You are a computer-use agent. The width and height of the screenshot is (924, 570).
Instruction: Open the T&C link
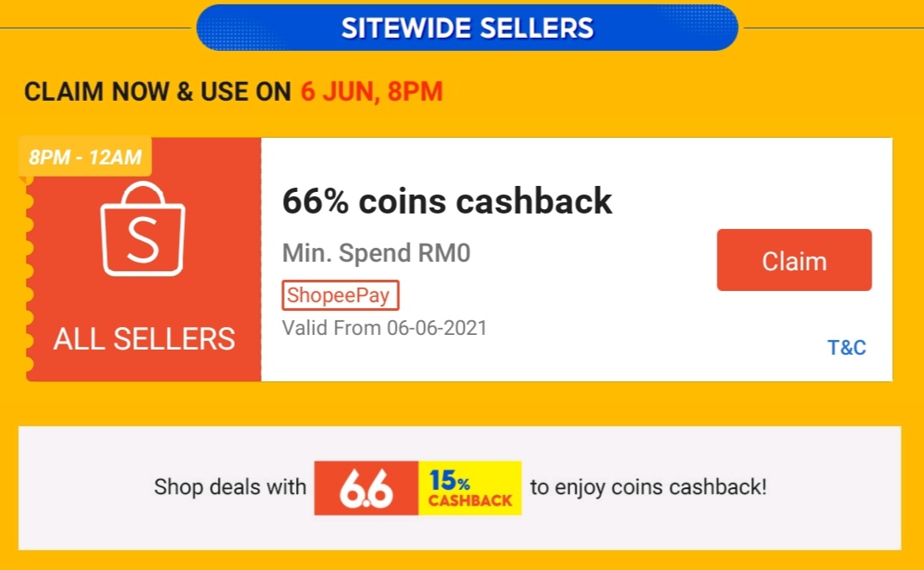click(x=847, y=348)
